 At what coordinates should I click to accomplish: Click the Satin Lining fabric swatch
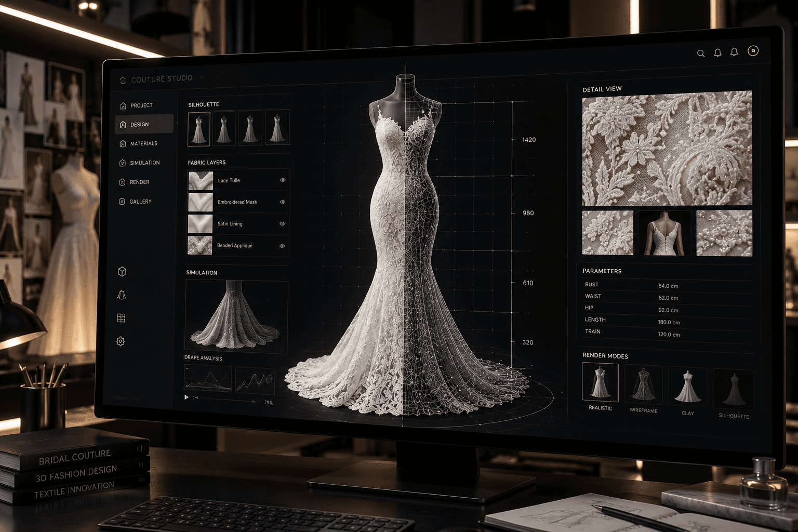click(200, 224)
